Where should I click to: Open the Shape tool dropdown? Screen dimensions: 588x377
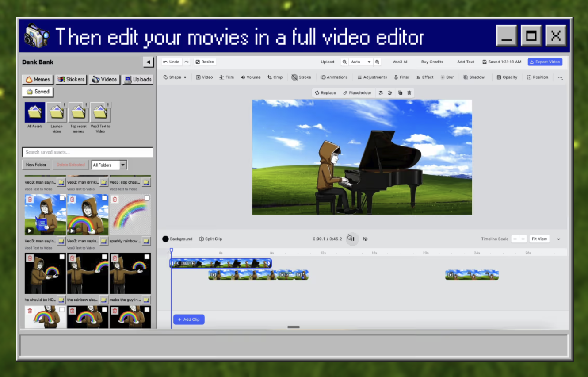point(175,77)
